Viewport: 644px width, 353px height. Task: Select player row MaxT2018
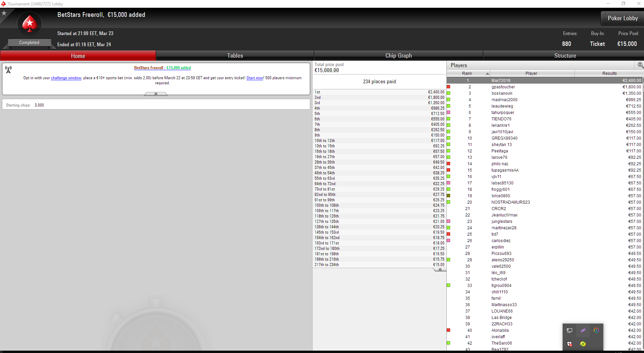(545, 81)
